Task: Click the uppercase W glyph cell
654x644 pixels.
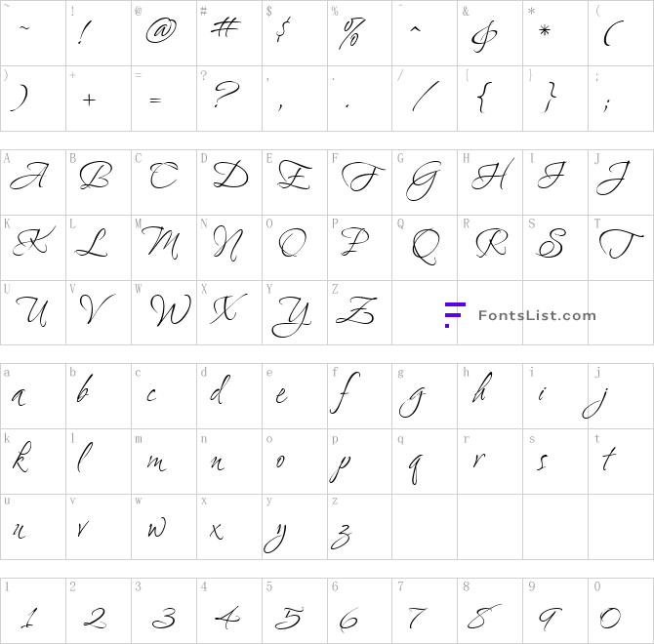Action: pyautogui.click(x=164, y=312)
